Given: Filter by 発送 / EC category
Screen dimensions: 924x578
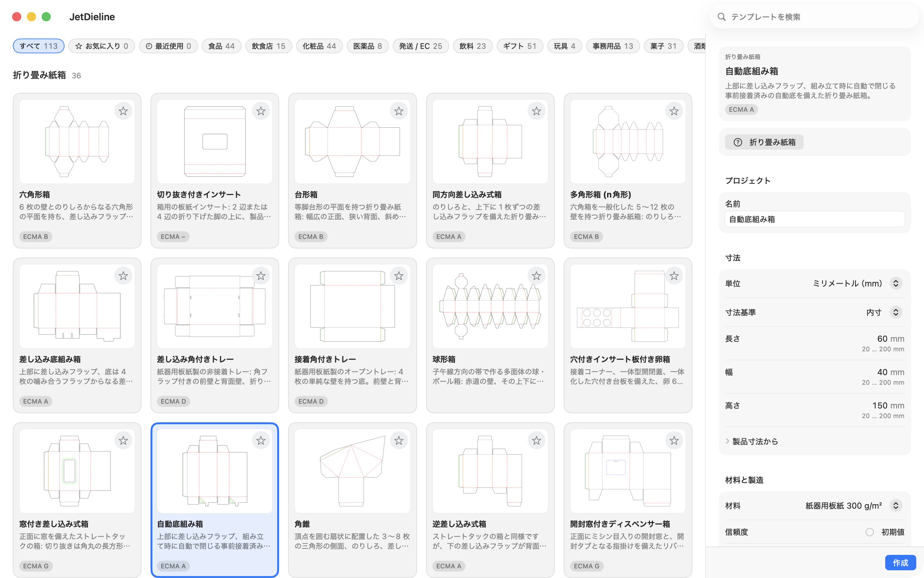Looking at the screenshot, I should tap(421, 46).
